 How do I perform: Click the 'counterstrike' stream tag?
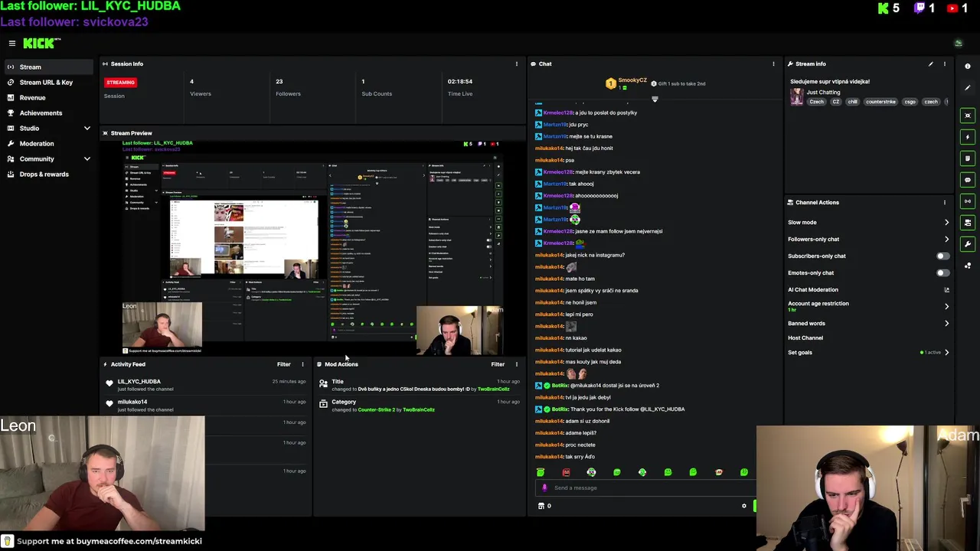880,102
